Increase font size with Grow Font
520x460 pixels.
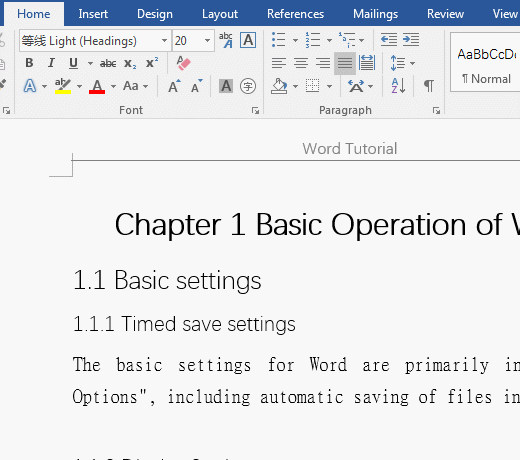[x=174, y=86]
